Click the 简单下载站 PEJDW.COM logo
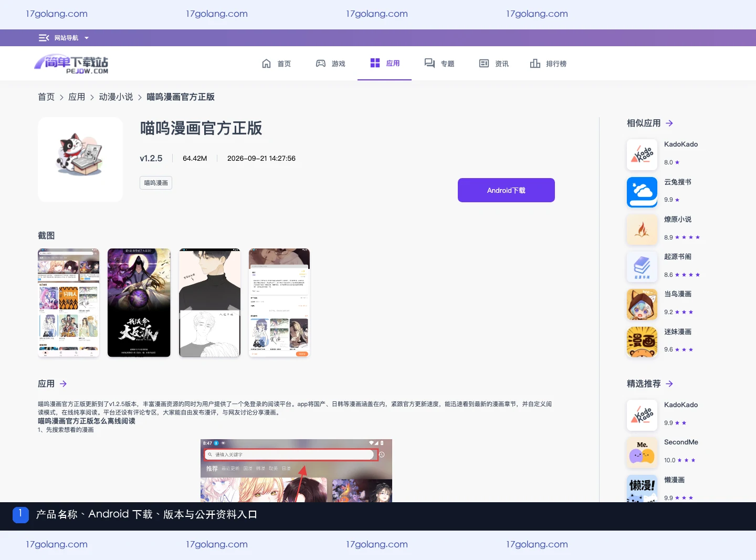Image resolution: width=756 pixels, height=560 pixels. pos(71,64)
